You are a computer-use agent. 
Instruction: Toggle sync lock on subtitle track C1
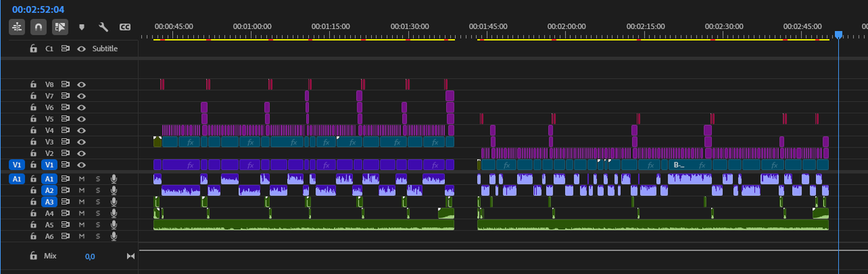point(65,48)
